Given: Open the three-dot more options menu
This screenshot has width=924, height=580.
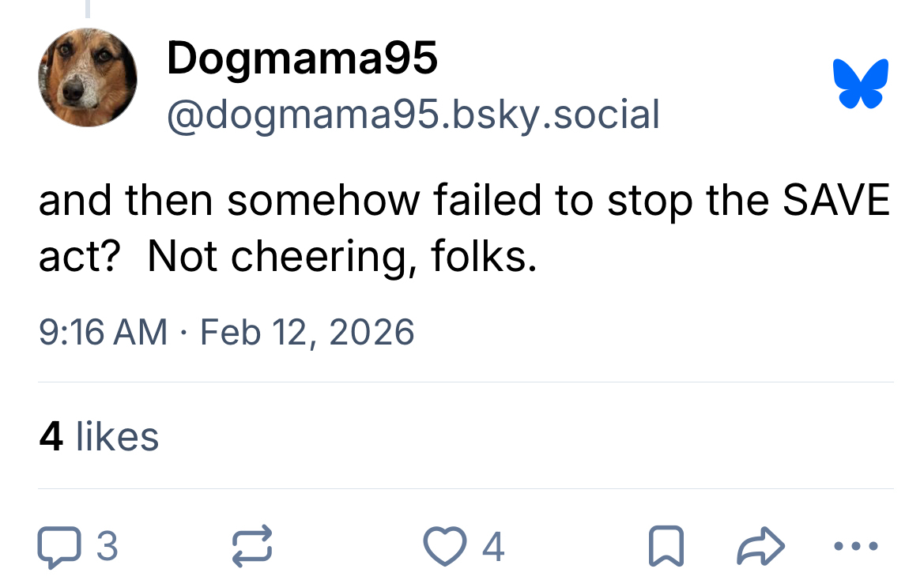Looking at the screenshot, I should point(855,546).
